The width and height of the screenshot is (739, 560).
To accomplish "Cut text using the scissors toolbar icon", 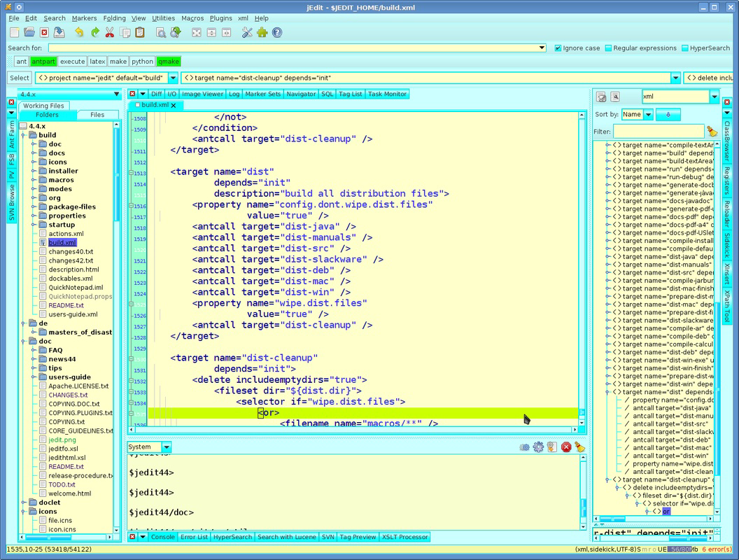I will coord(109,32).
